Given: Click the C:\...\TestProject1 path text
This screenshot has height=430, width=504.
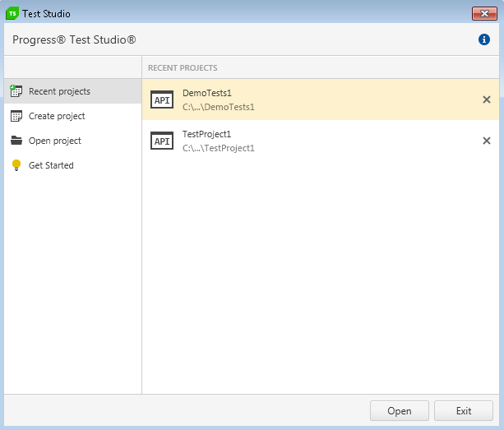Looking at the screenshot, I should [218, 148].
